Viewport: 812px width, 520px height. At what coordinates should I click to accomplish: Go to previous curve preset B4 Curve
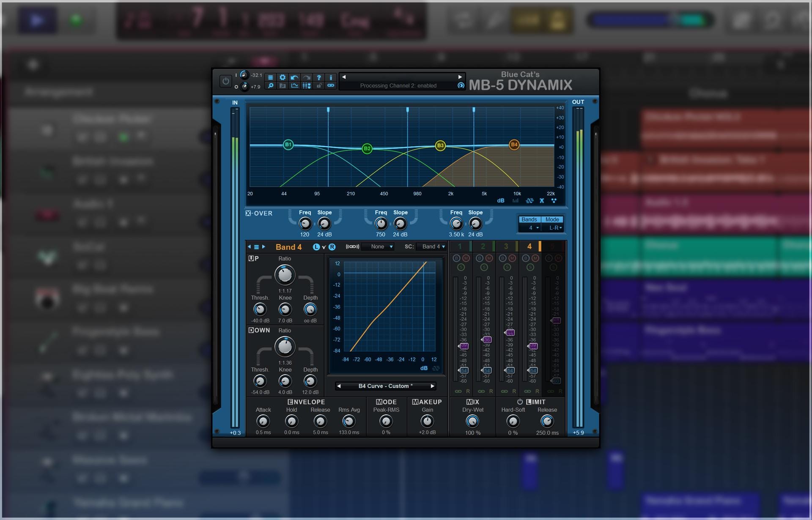point(339,386)
